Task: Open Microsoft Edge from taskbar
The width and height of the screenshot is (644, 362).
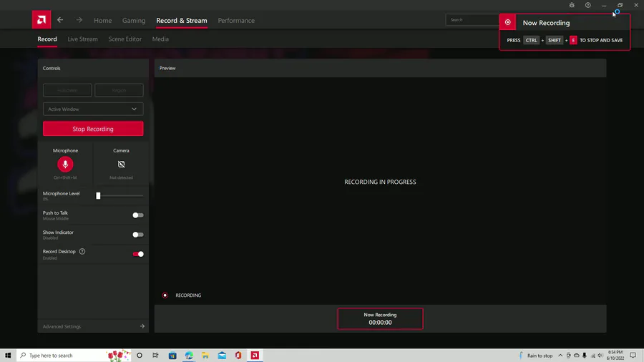Action: coord(189,355)
